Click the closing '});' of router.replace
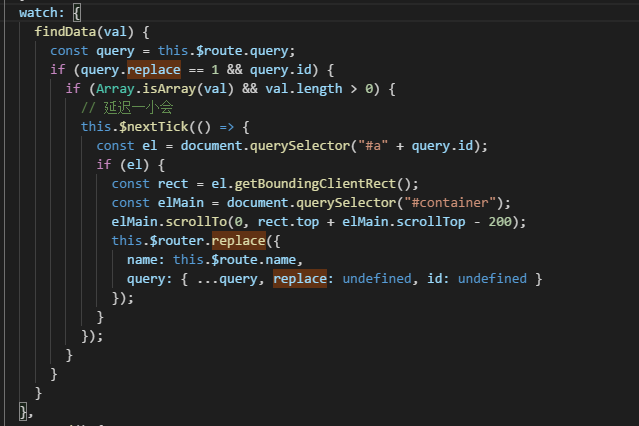The image size is (639, 426). tap(123, 298)
